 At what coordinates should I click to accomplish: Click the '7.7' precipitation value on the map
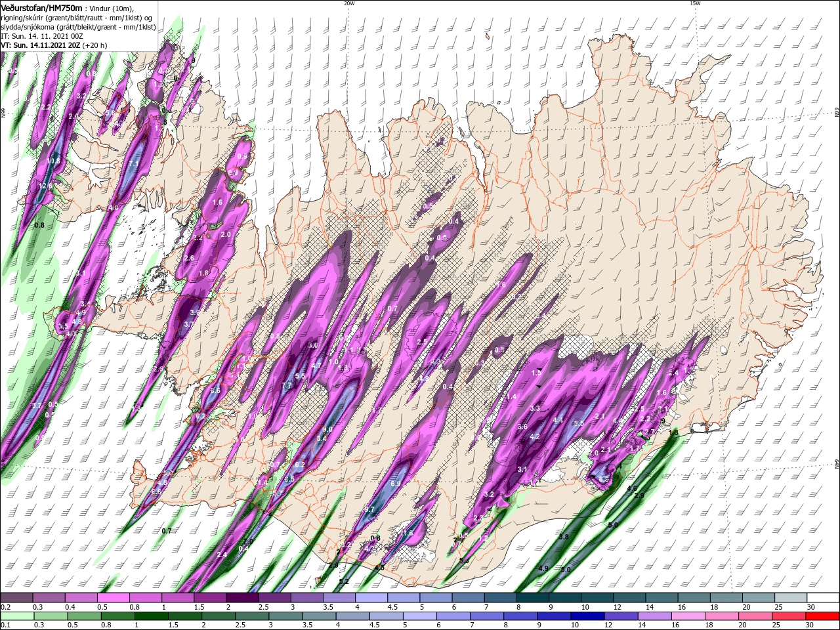tap(287, 385)
